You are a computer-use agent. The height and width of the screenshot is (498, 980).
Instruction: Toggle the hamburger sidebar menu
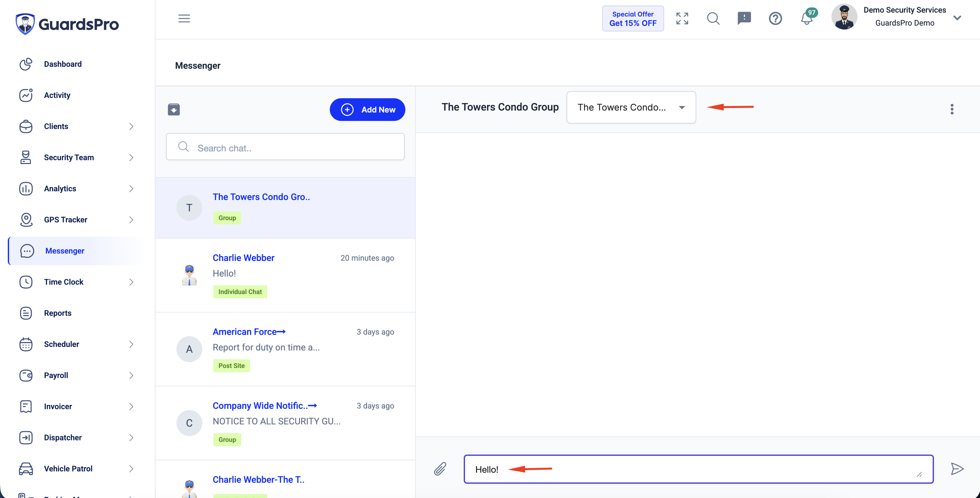pos(184,18)
